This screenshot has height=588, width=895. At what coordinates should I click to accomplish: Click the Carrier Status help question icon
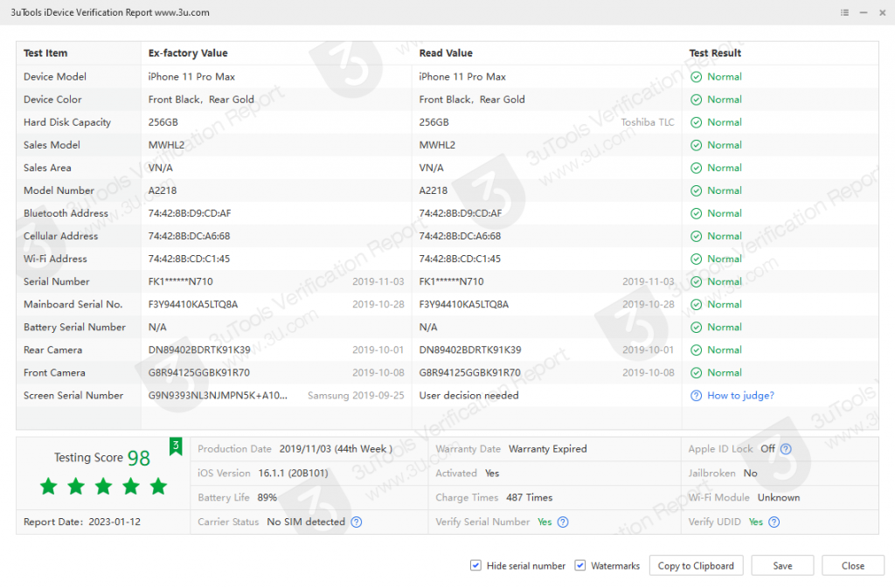click(357, 522)
